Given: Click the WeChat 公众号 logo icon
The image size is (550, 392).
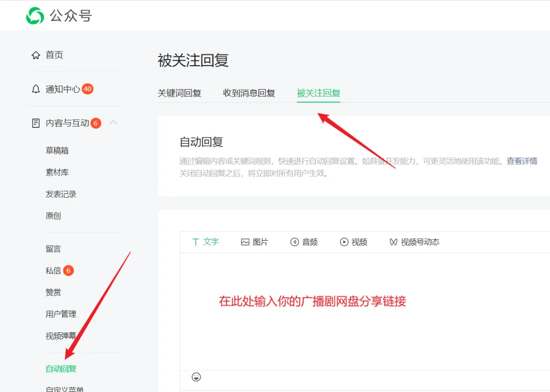Looking at the screenshot, I should (35, 16).
